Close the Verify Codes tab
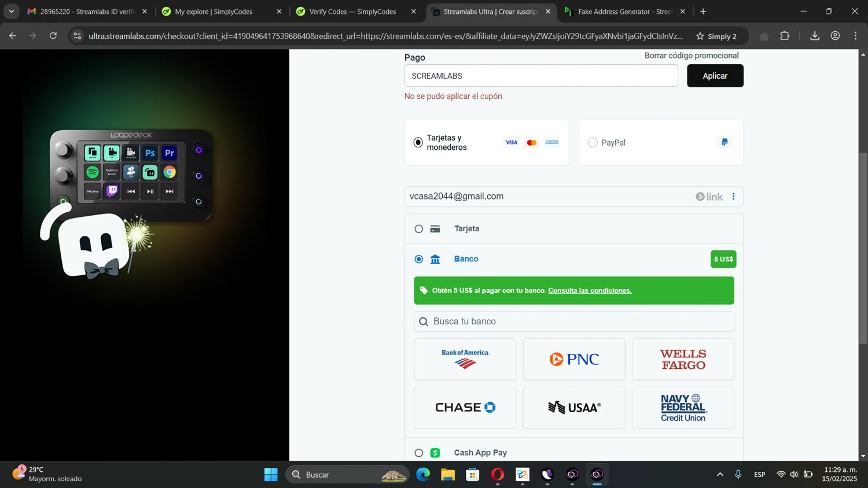Viewport: 868px width, 488px height. pos(413,12)
